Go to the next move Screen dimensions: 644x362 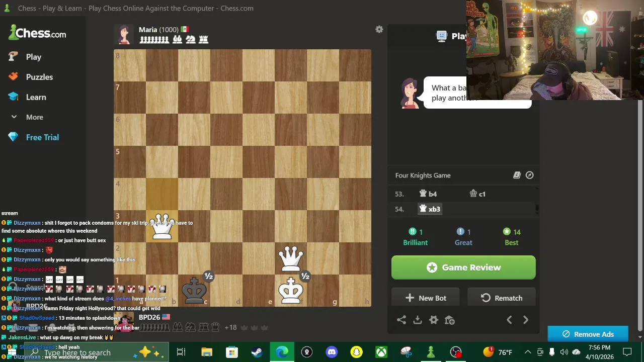[x=526, y=320]
